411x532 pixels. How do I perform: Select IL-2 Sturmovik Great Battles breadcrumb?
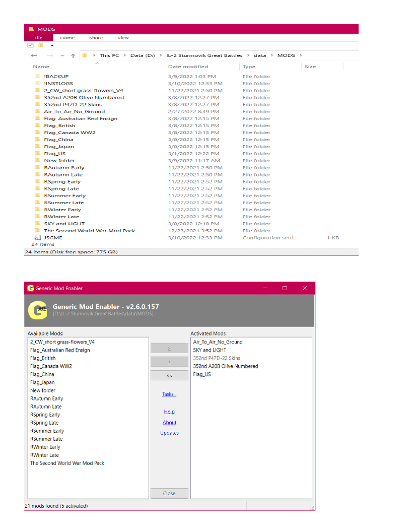(204, 55)
